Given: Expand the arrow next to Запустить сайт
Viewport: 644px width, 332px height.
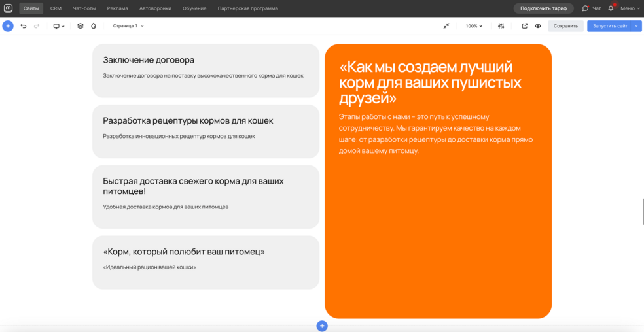Looking at the screenshot, I should tap(636, 26).
